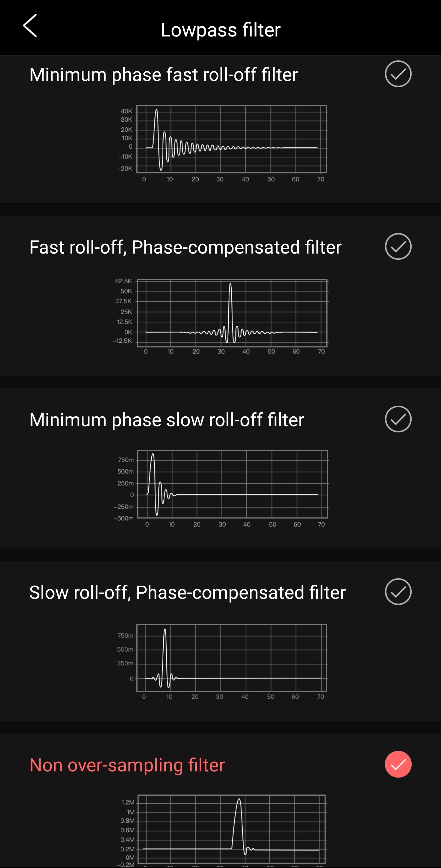The height and width of the screenshot is (868, 441).
Task: Tap the red Non over-sampling checkmark
Action: [398, 764]
